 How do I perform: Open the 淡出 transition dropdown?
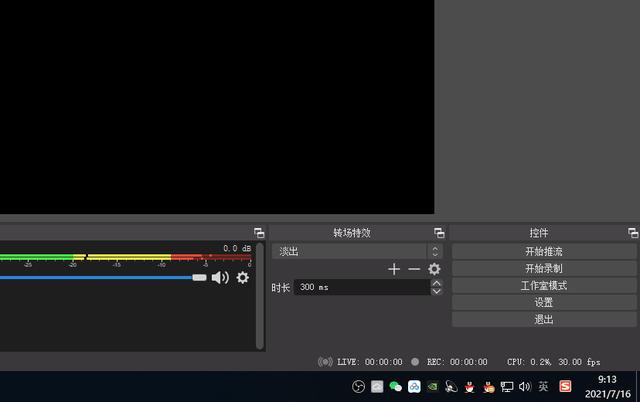click(x=357, y=252)
